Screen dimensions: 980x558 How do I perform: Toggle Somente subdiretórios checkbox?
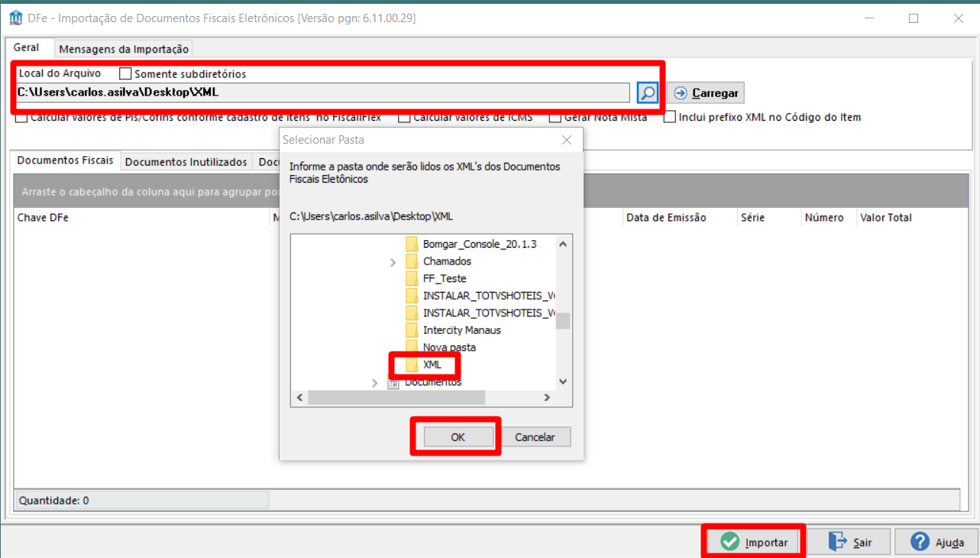(x=127, y=74)
